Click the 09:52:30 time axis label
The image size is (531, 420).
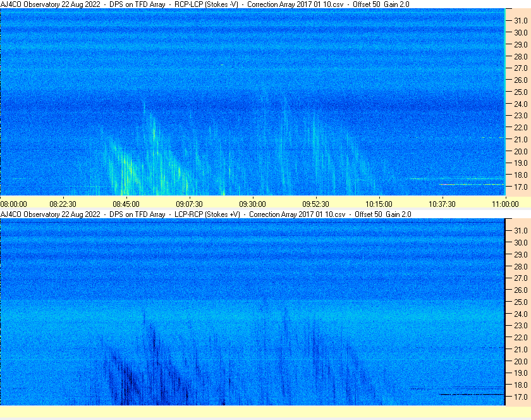point(315,204)
